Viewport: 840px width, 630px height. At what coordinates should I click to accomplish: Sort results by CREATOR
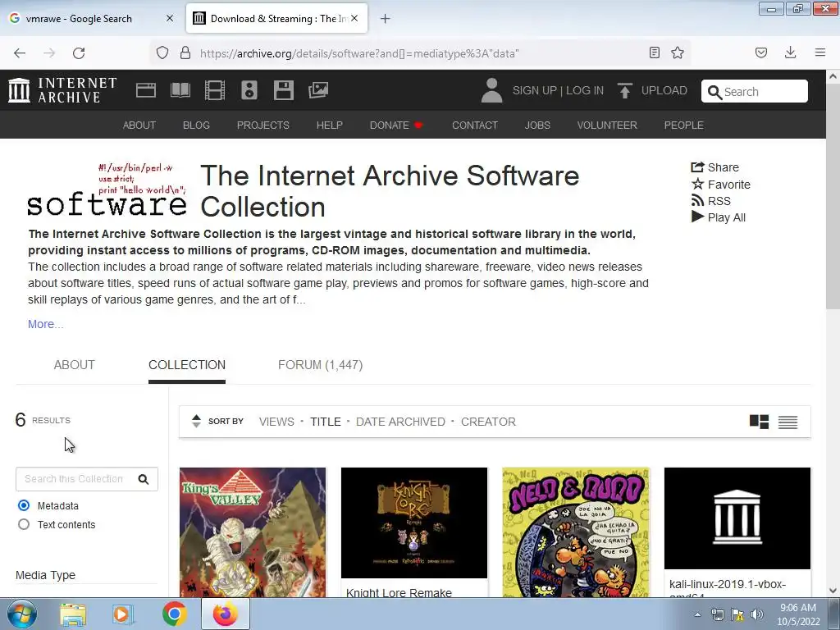488,422
